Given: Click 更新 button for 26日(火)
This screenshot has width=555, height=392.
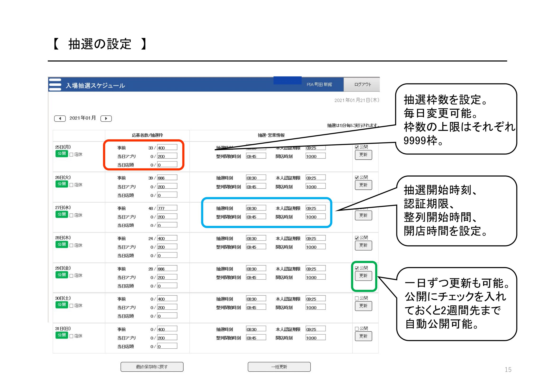Looking at the screenshot, I should (363, 185).
